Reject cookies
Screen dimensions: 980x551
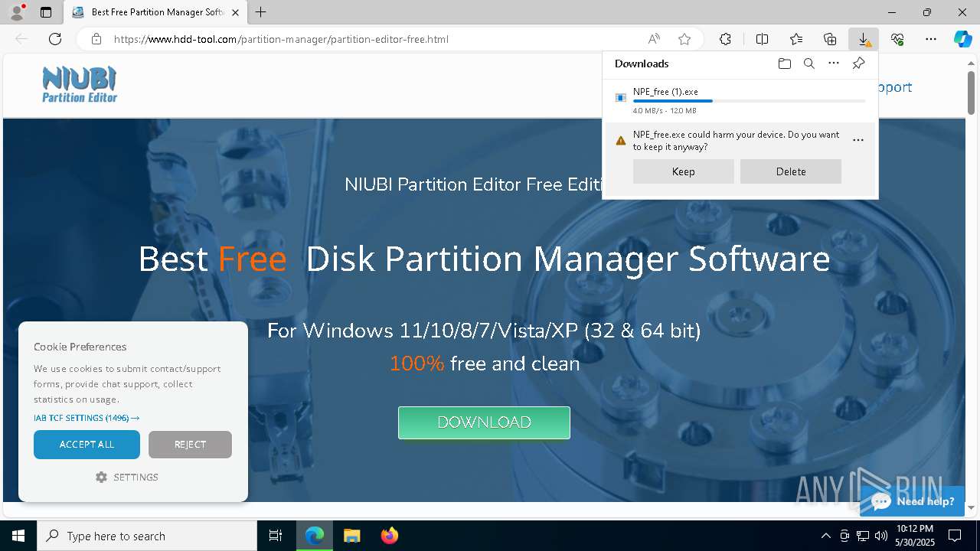click(x=190, y=445)
